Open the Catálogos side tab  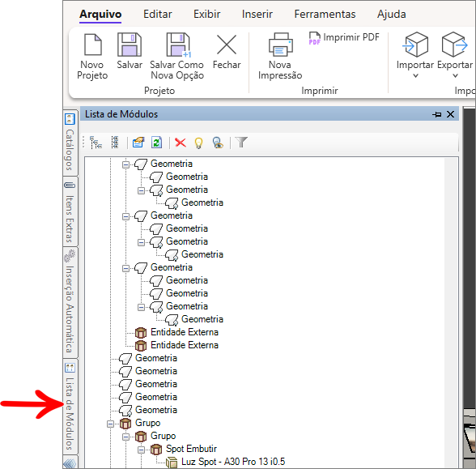point(70,143)
